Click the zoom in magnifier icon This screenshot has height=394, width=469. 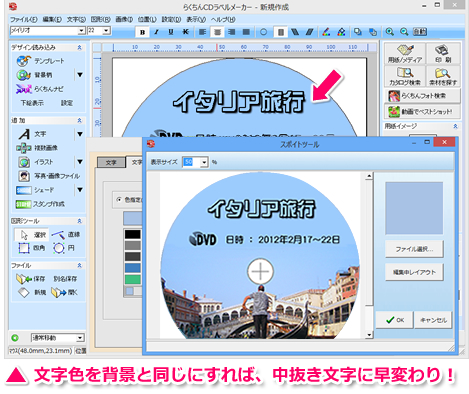tap(389, 32)
